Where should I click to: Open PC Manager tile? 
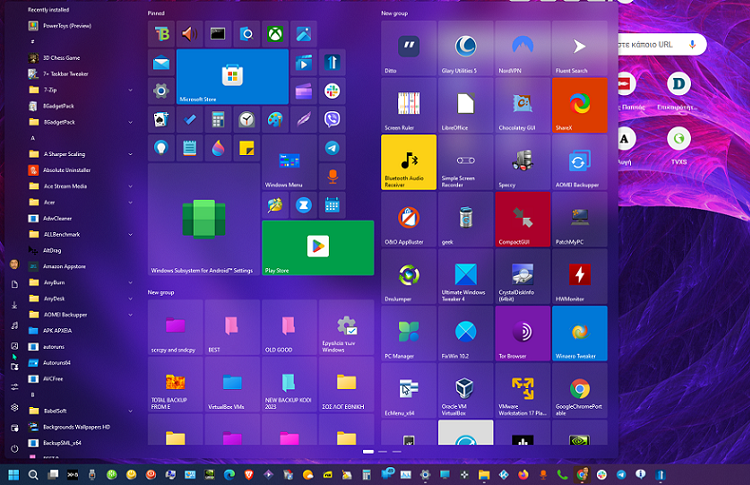pyautogui.click(x=409, y=333)
